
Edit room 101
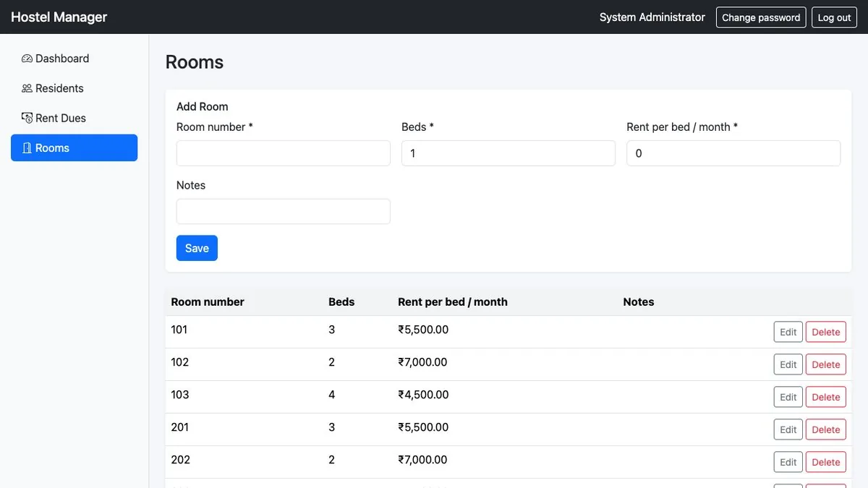click(788, 332)
